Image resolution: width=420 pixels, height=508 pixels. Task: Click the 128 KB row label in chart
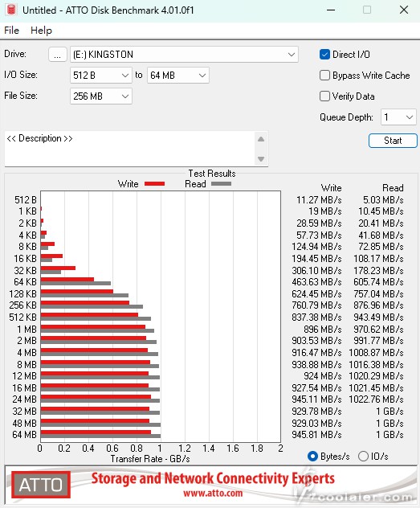click(23, 294)
